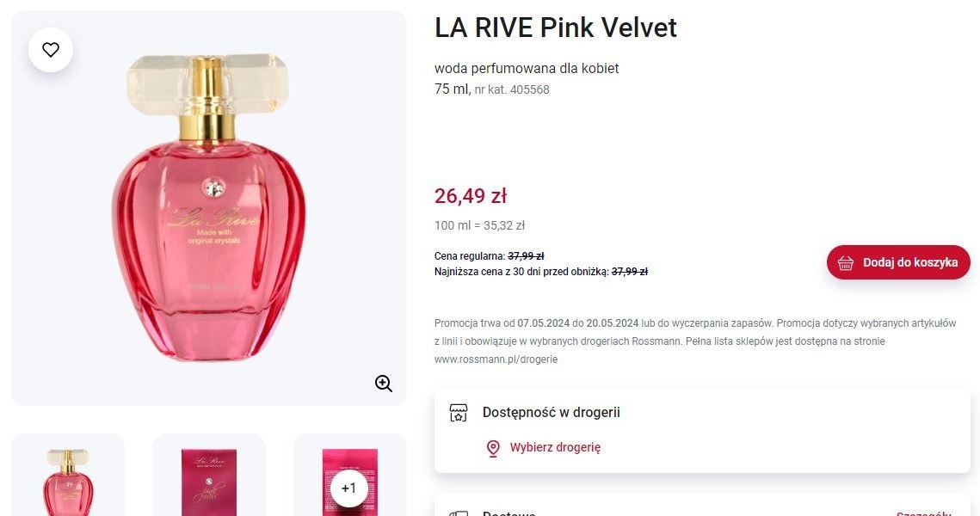Click the delivery icon next to Dostawa

click(x=459, y=513)
